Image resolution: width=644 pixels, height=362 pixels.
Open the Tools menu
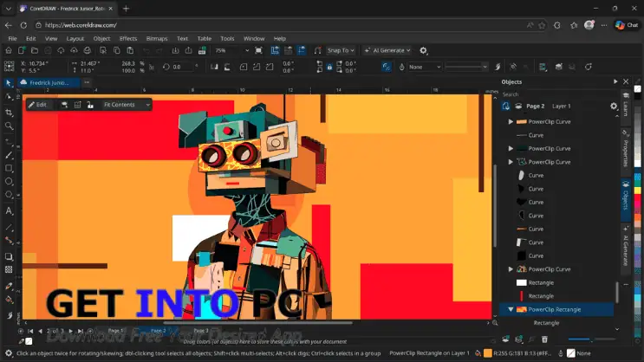pos(227,39)
